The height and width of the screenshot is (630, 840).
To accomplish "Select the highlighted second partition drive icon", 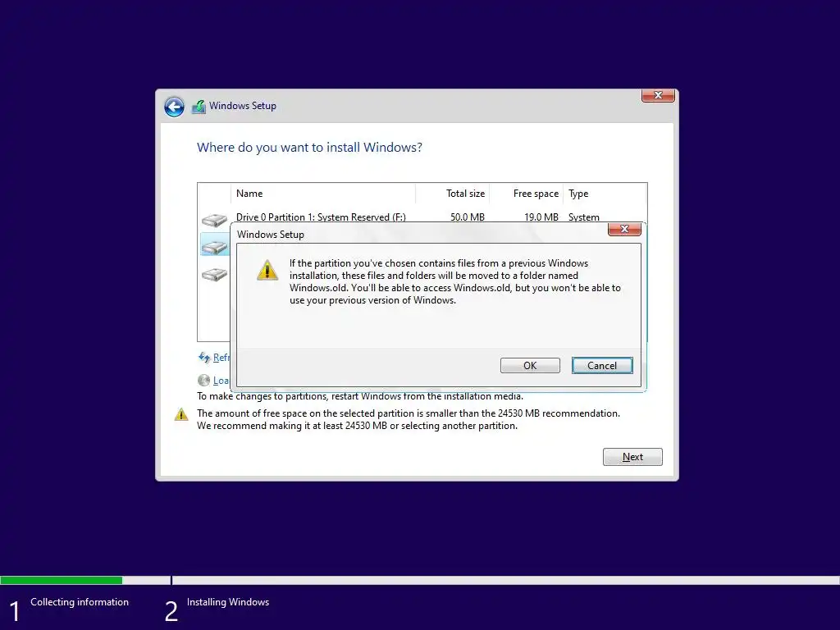I will (x=214, y=247).
